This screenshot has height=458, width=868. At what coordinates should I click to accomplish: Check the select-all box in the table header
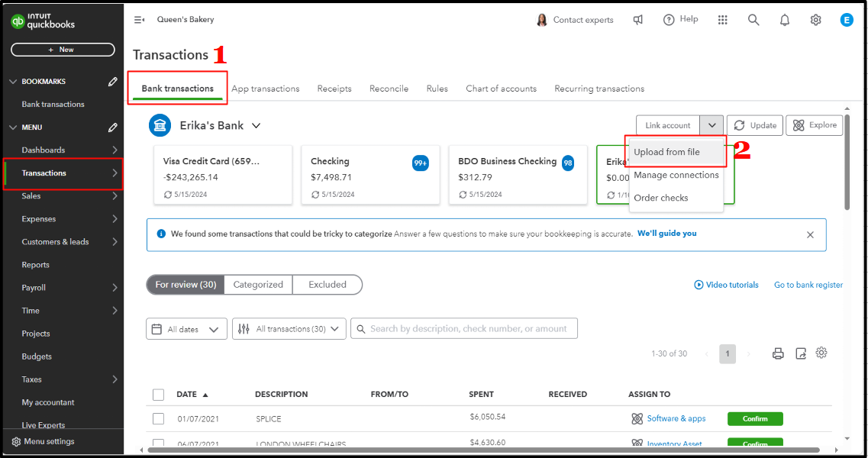[158, 394]
